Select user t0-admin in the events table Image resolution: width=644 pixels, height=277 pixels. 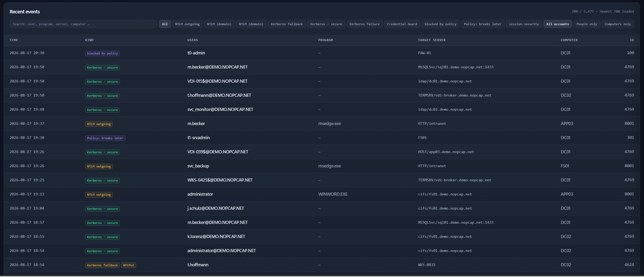pyautogui.click(x=196, y=53)
